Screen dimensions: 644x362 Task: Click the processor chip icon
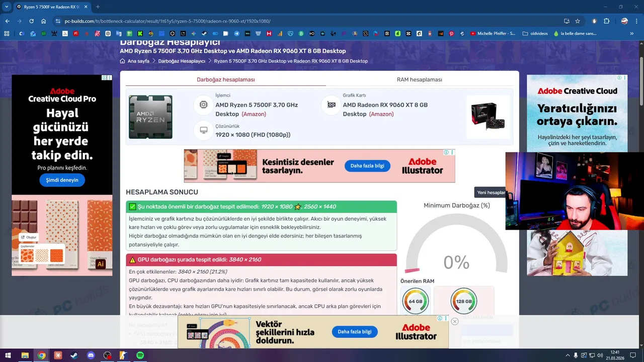point(204,105)
